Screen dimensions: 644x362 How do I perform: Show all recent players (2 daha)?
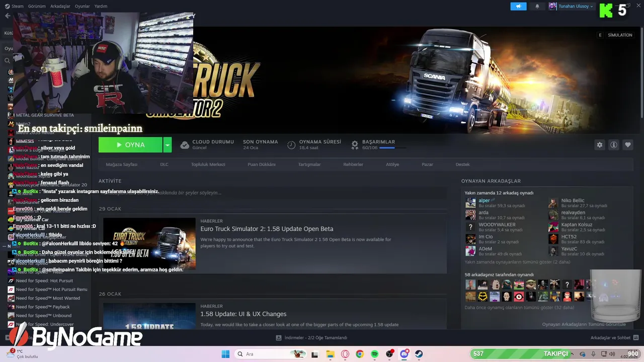click(517, 262)
